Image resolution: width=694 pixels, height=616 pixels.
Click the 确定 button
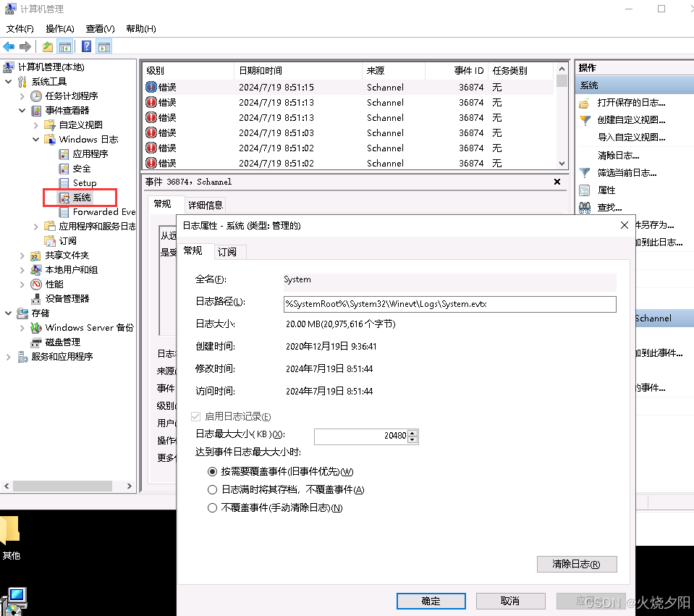(x=431, y=601)
